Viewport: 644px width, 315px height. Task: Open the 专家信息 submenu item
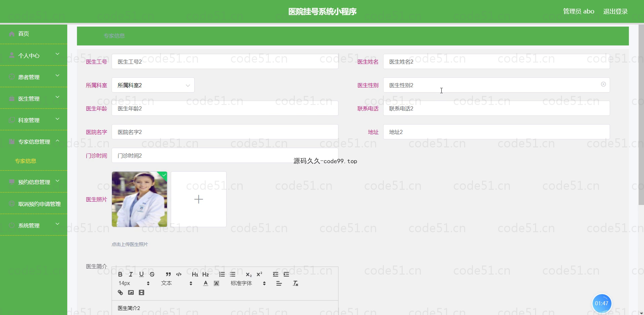[x=26, y=161]
